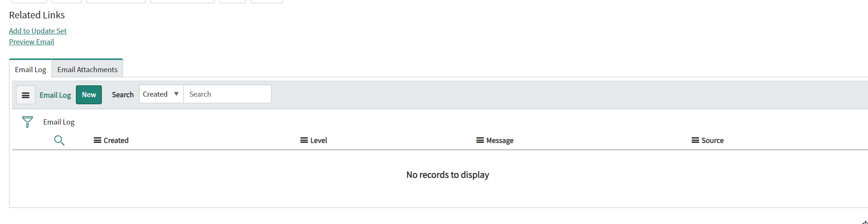
Task: Click the green New button
Action: tap(89, 95)
